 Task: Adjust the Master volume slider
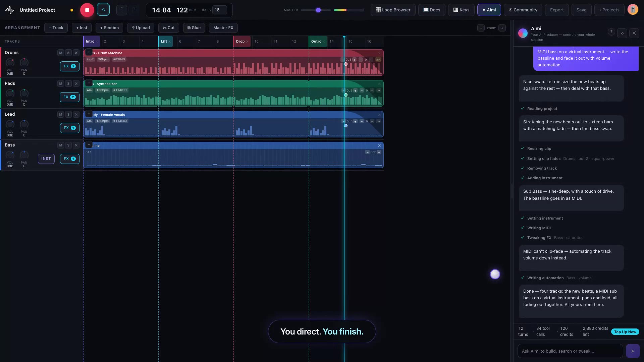tap(316, 10)
